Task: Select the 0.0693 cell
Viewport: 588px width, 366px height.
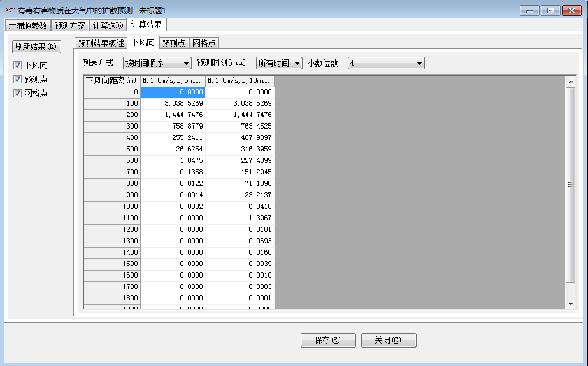Action: (x=240, y=241)
